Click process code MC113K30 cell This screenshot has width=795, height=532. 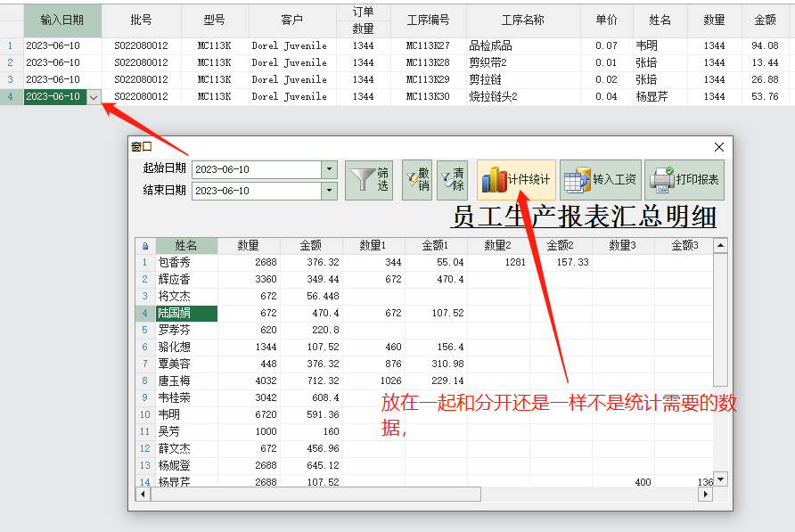click(429, 97)
